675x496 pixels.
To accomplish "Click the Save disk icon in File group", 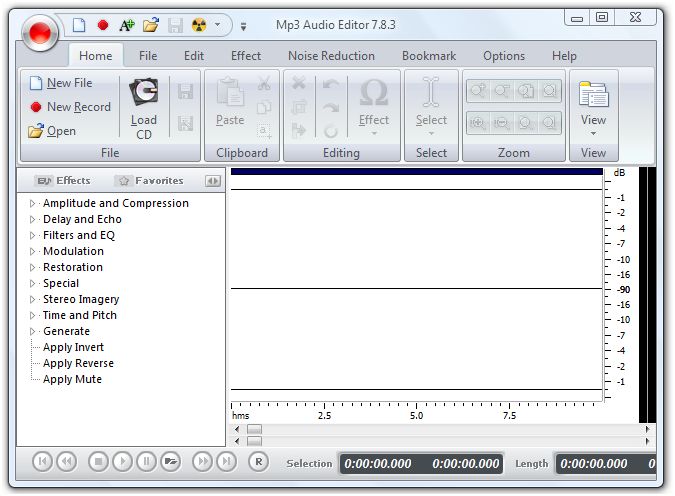I will click(186, 91).
